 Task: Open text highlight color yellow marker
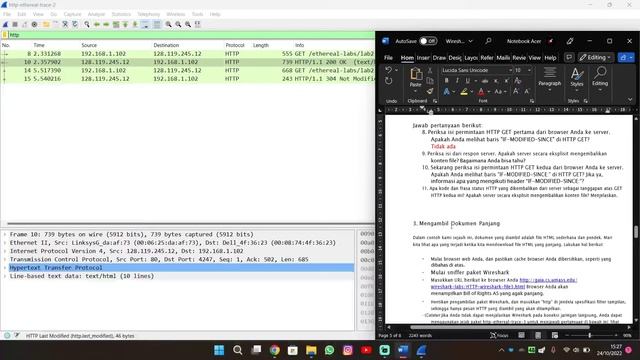(464, 92)
